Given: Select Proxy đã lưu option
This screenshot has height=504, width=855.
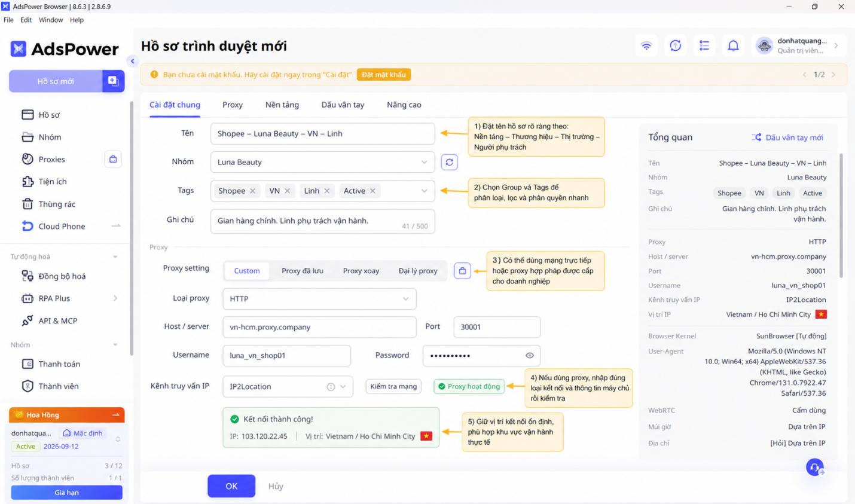Looking at the screenshot, I should (x=303, y=271).
